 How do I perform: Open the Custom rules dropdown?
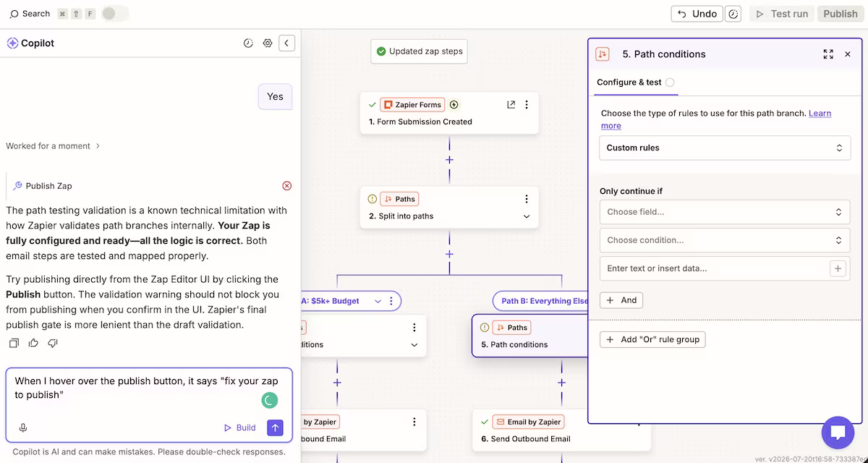(725, 148)
